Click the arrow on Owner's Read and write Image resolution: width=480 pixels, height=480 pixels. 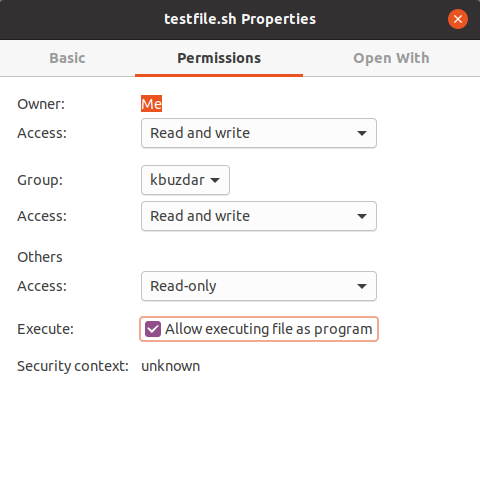[x=362, y=133]
